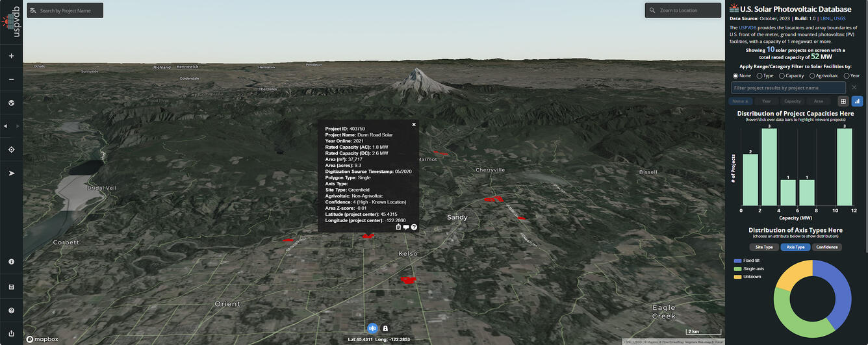Click the 6-8 MW capacity bar
Viewport: 868px width, 345px height.
click(807, 193)
